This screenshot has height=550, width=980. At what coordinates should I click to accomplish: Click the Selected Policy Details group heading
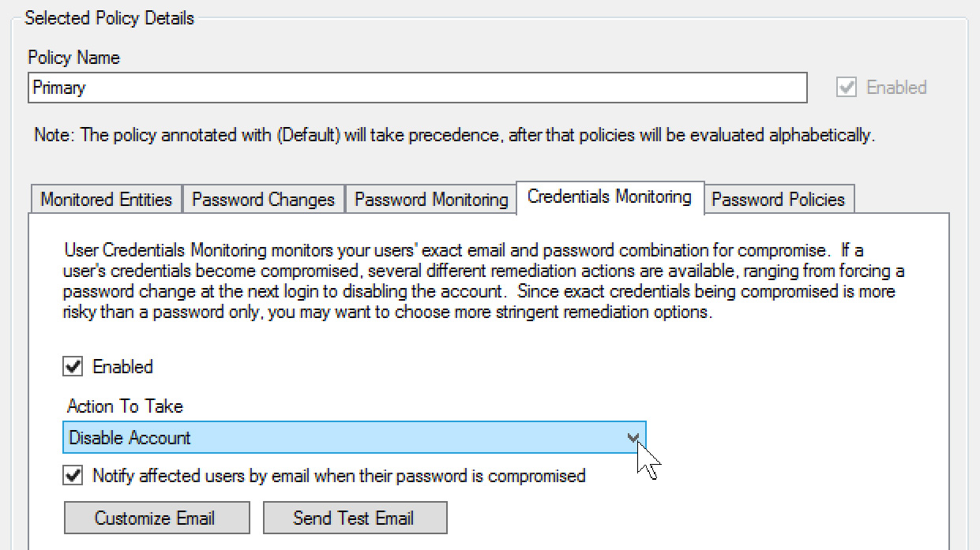point(109,18)
